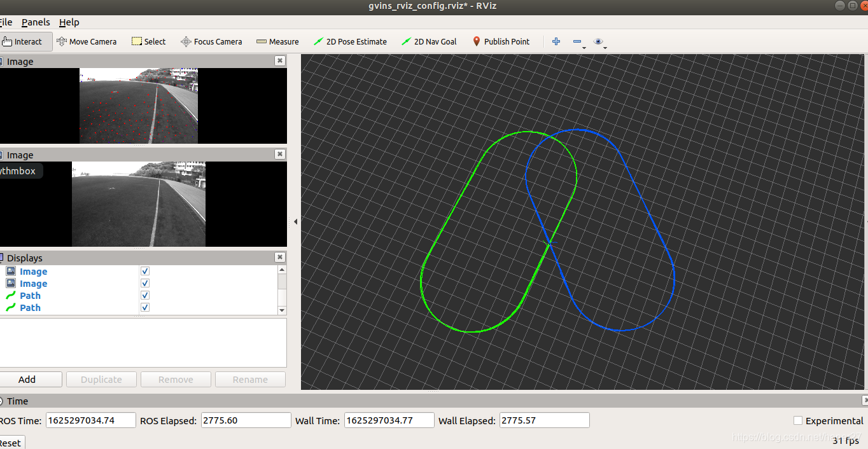Screen dimensions: 868x449
Task: Collapse the left panels with the arrow handle
Action: click(295, 221)
